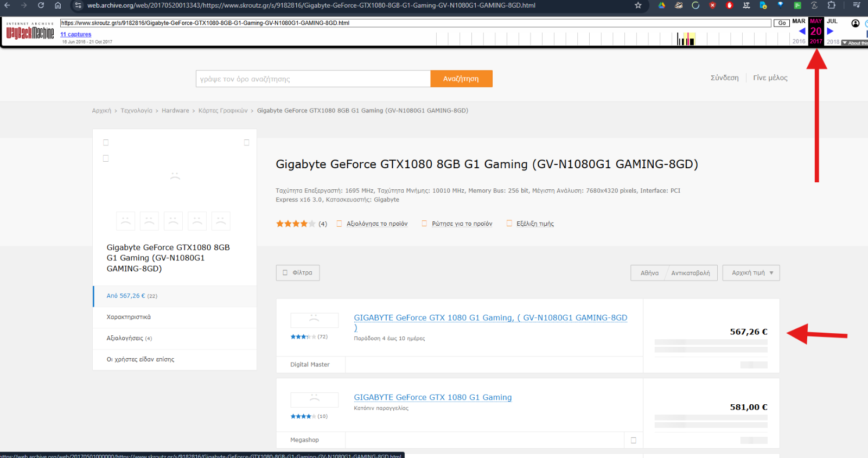Click Ρώτησε για το προϊόν link

click(x=462, y=224)
